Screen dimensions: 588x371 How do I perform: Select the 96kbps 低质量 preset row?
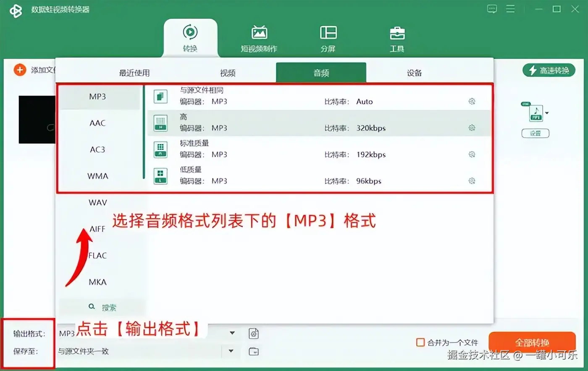point(319,176)
